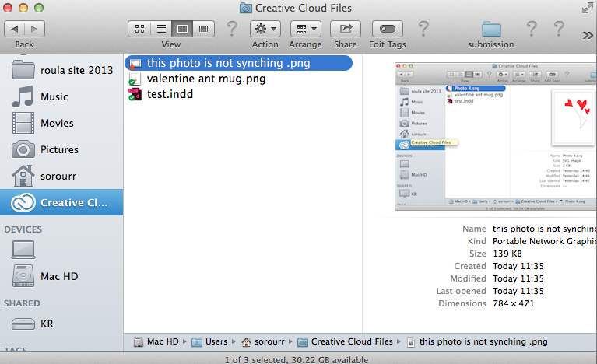Click the Creative Cloud Files window title icon
Image resolution: width=597 pixels, height=364 pixels.
pyautogui.click(x=246, y=8)
